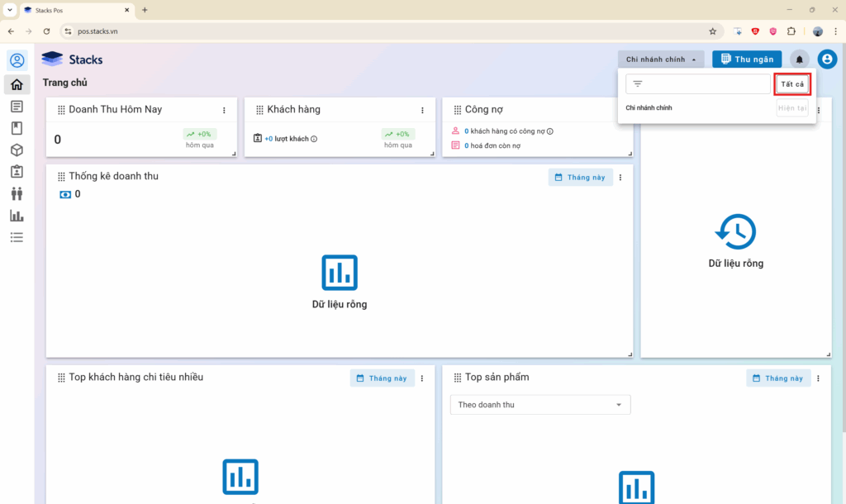846x504 pixels.
Task: Click the invoices list sidebar icon
Action: click(x=17, y=107)
